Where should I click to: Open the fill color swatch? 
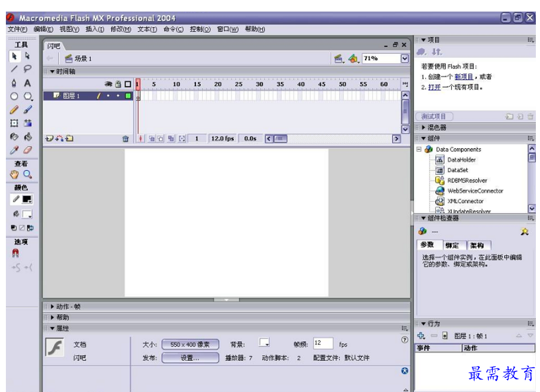pyautogui.click(x=27, y=214)
